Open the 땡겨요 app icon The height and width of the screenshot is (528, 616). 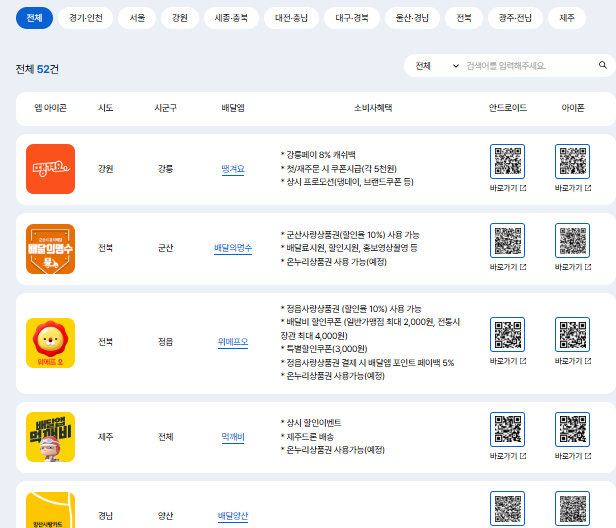[x=50, y=169]
